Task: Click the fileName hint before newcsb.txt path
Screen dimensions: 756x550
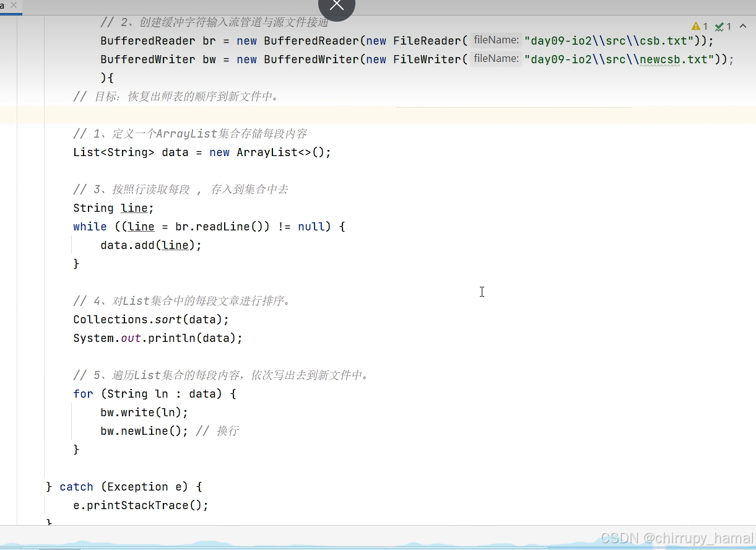Action: click(496, 59)
